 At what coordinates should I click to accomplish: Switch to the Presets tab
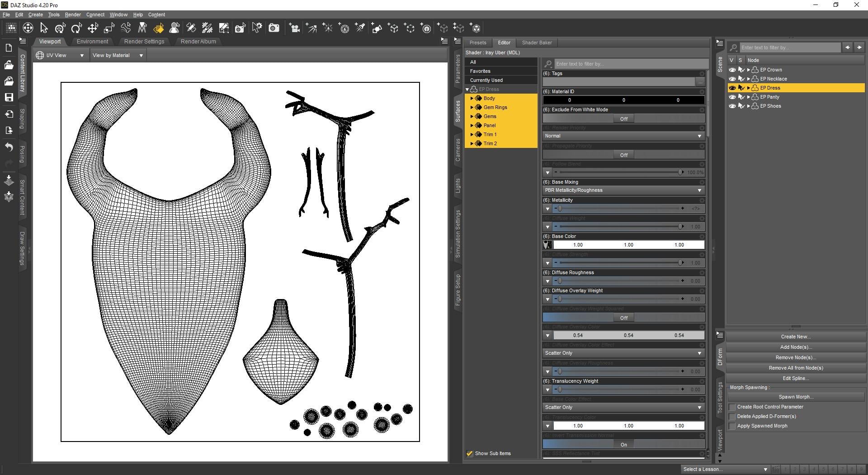(x=478, y=43)
